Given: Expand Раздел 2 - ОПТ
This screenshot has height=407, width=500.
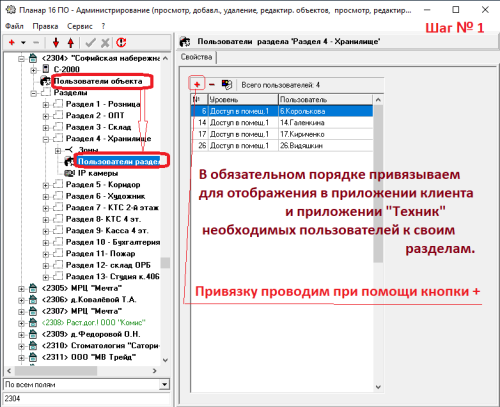Looking at the screenshot, I should [x=46, y=116].
